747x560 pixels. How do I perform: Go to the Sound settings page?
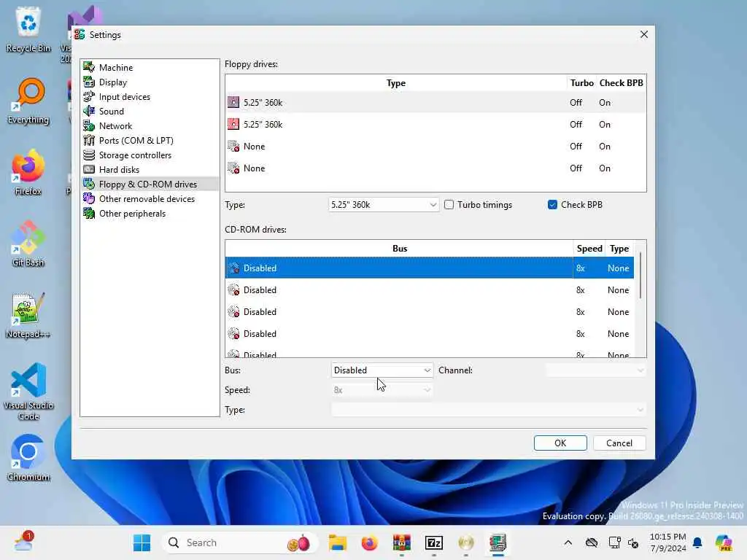pyautogui.click(x=111, y=112)
